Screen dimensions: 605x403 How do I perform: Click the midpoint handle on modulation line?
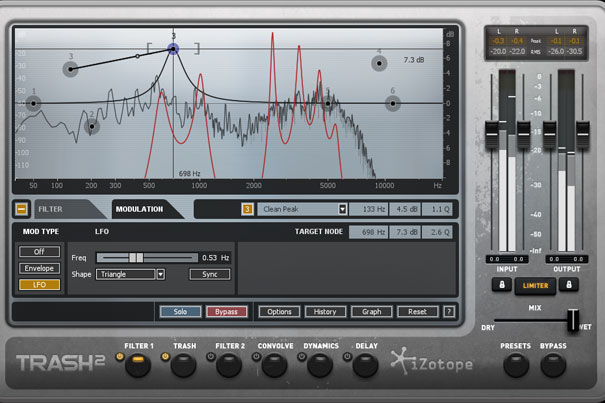click(137, 56)
